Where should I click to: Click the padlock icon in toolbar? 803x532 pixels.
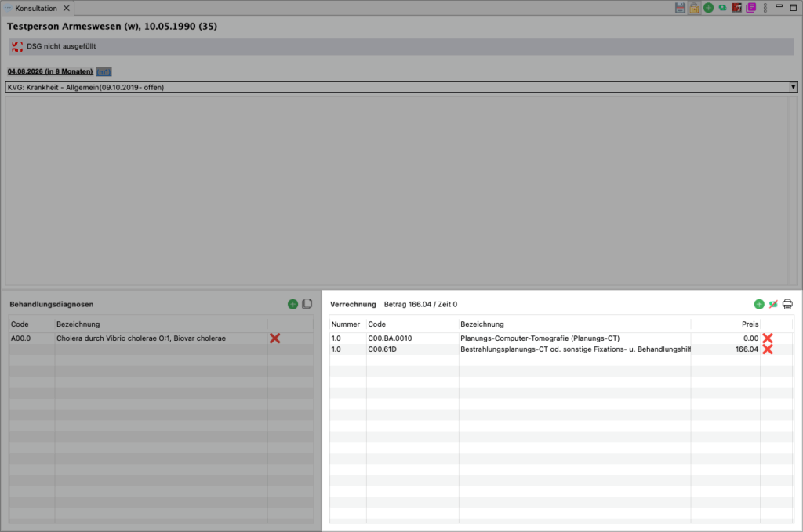point(694,8)
